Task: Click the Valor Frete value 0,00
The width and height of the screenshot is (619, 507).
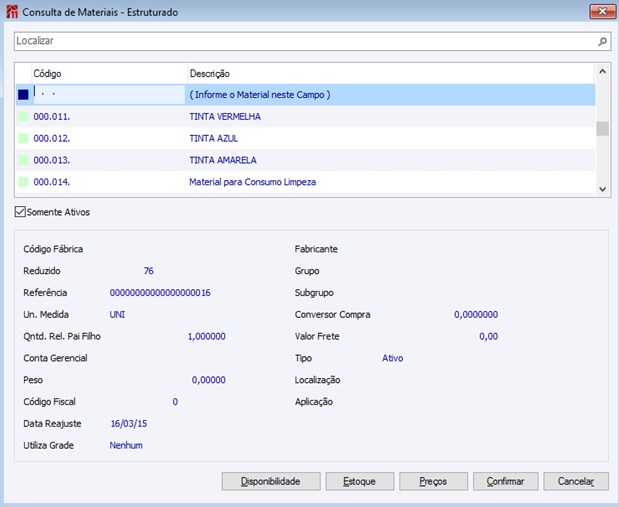Action: pos(488,336)
